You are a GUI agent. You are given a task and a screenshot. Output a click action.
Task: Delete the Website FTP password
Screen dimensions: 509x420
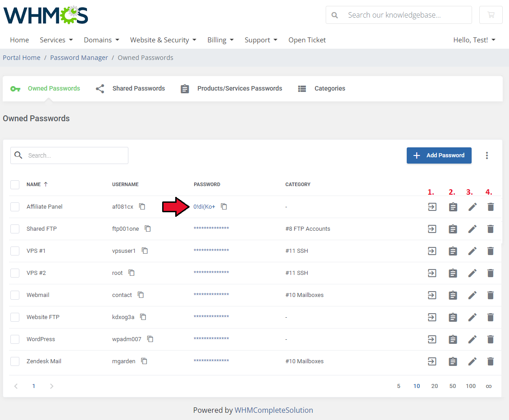491,317
